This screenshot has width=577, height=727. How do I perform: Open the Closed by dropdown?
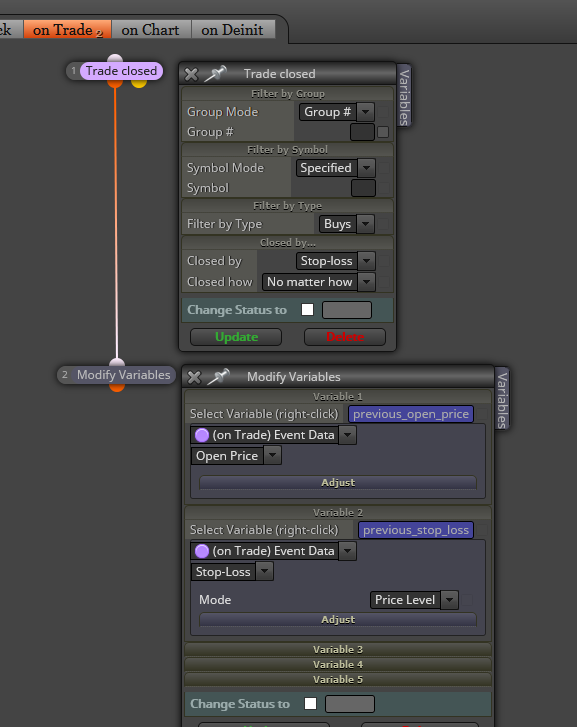(x=335, y=261)
